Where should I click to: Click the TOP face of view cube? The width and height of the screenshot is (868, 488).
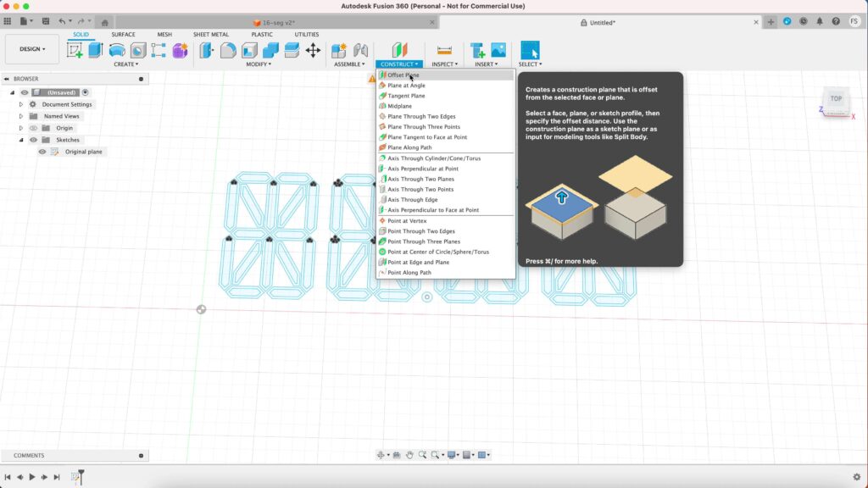(836, 98)
